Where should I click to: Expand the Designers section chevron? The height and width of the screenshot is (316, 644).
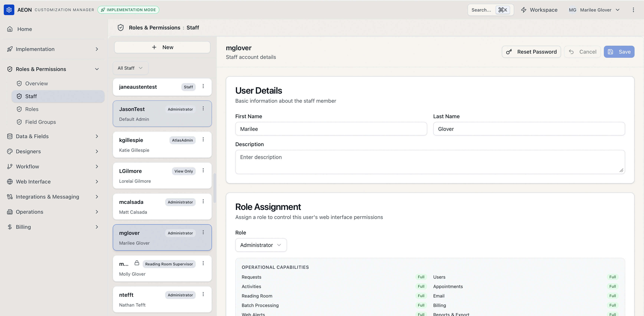click(97, 152)
